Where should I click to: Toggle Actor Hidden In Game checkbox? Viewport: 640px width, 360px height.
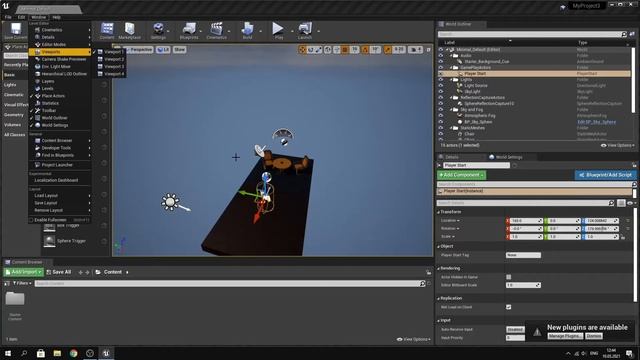click(509, 277)
